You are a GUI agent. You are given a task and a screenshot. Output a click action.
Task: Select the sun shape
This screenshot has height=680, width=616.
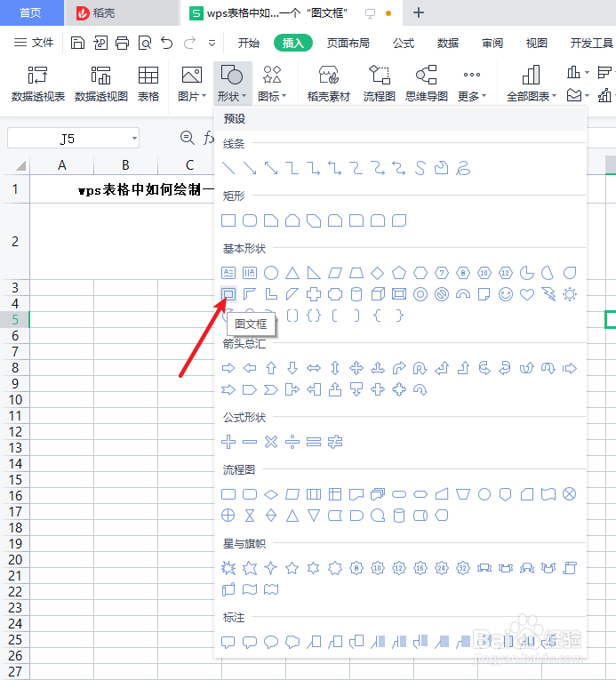point(570,294)
